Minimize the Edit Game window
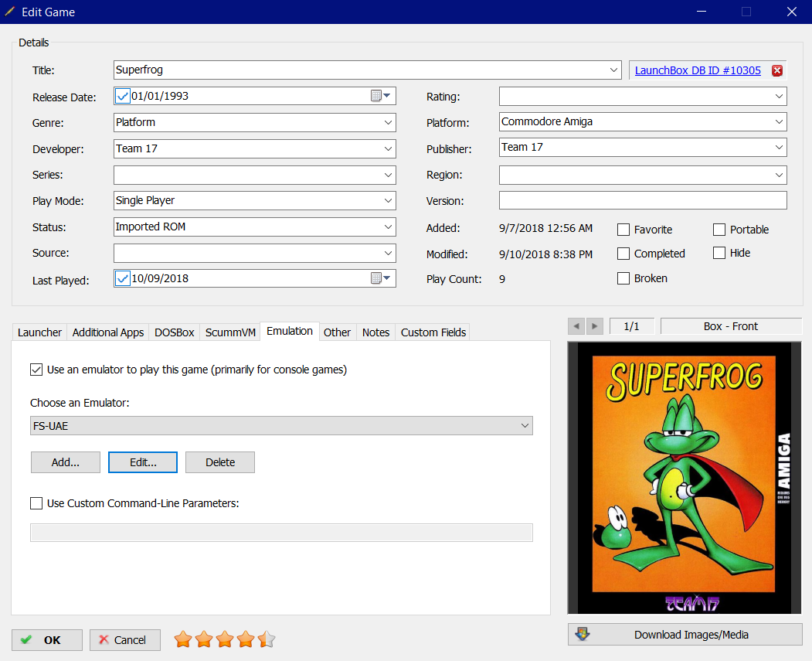 click(x=702, y=12)
